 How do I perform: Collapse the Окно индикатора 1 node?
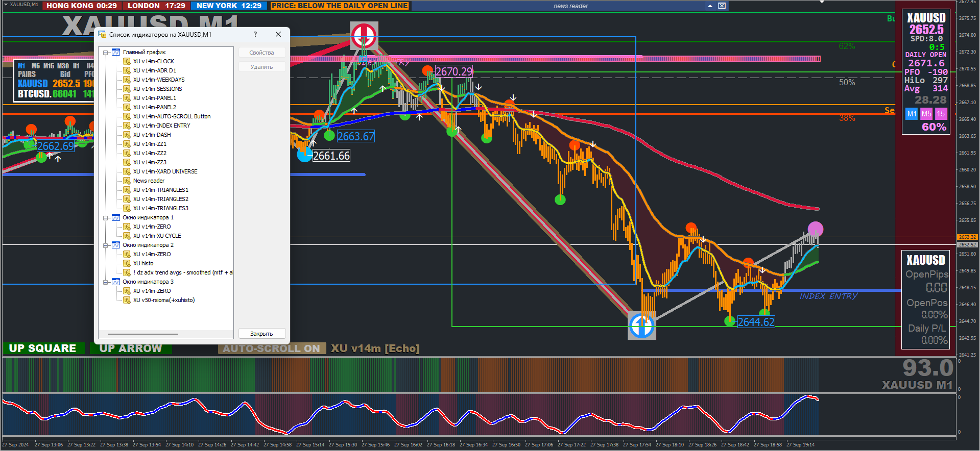click(x=106, y=217)
